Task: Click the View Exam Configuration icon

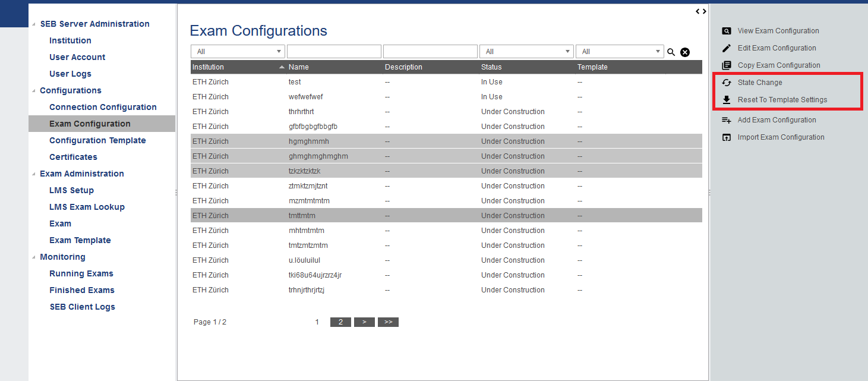Action: [726, 31]
